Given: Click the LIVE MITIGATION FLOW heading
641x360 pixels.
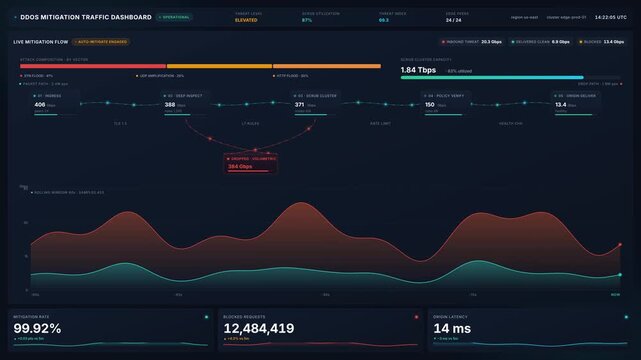Looking at the screenshot, I should [40, 42].
